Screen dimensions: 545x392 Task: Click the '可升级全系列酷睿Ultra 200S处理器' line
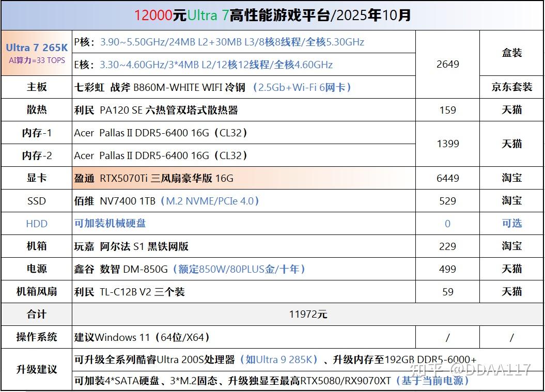tap(275, 359)
